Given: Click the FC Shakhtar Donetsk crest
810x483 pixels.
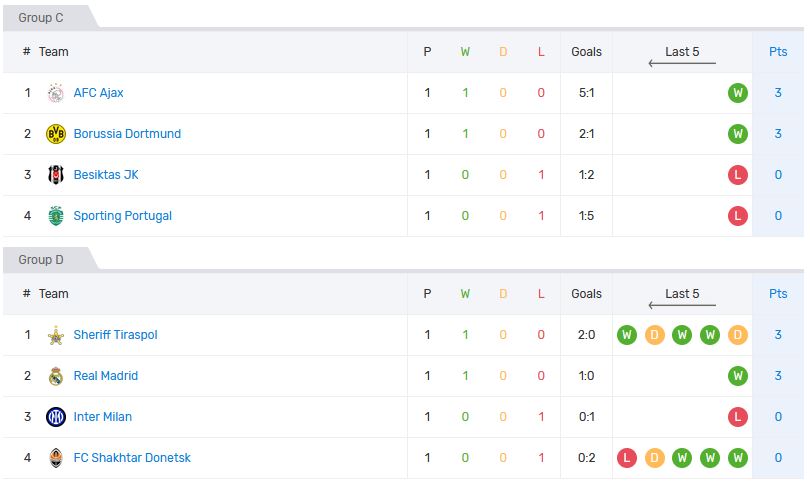Looking at the screenshot, I should pyautogui.click(x=56, y=458).
